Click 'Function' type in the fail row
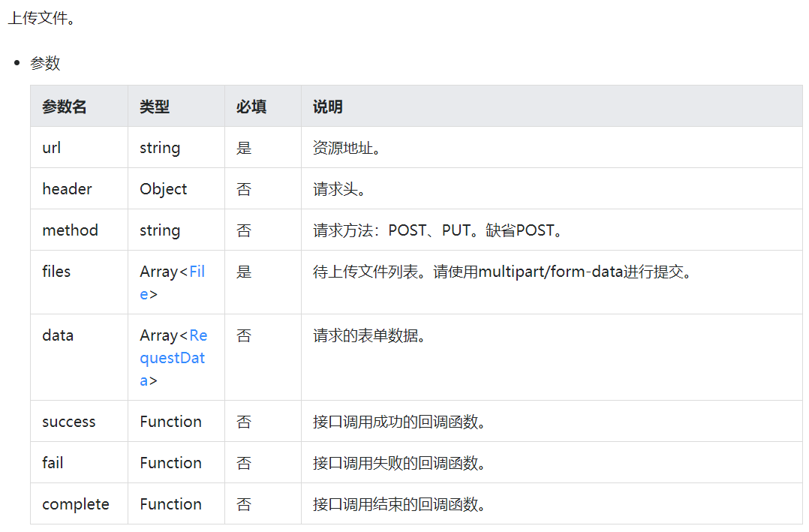The image size is (809, 532). [x=171, y=463]
